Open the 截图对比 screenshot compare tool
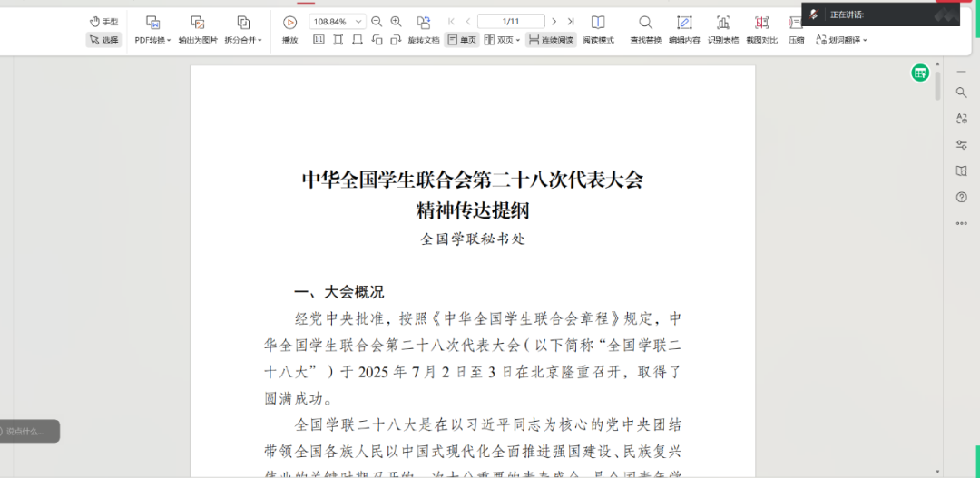This screenshot has height=478, width=980. point(761,28)
